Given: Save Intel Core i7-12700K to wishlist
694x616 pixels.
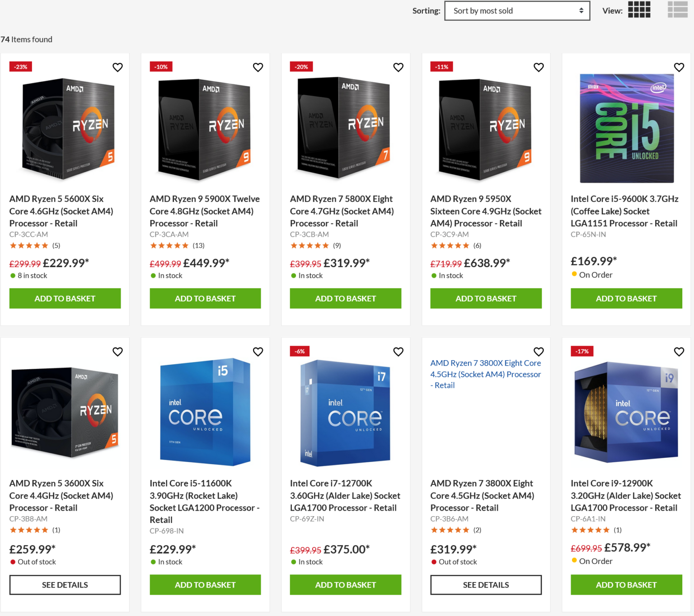Looking at the screenshot, I should pos(398,352).
